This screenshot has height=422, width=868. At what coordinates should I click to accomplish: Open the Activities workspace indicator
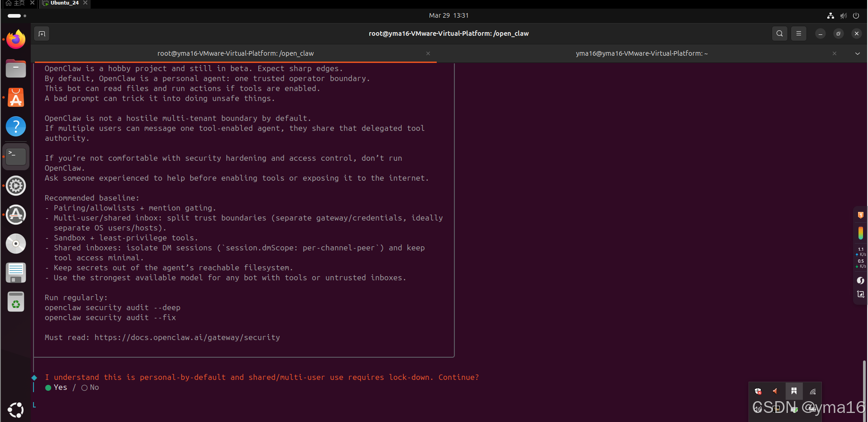point(17,15)
